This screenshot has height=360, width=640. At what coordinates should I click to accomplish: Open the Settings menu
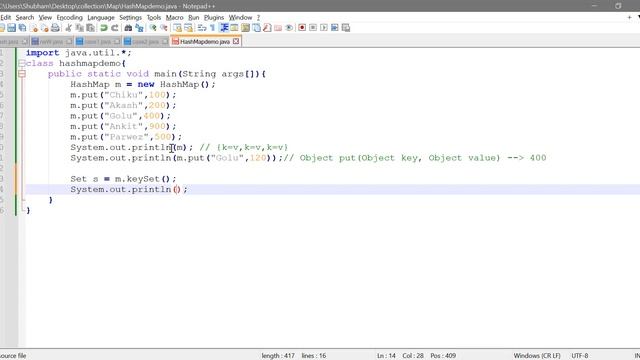[131, 18]
